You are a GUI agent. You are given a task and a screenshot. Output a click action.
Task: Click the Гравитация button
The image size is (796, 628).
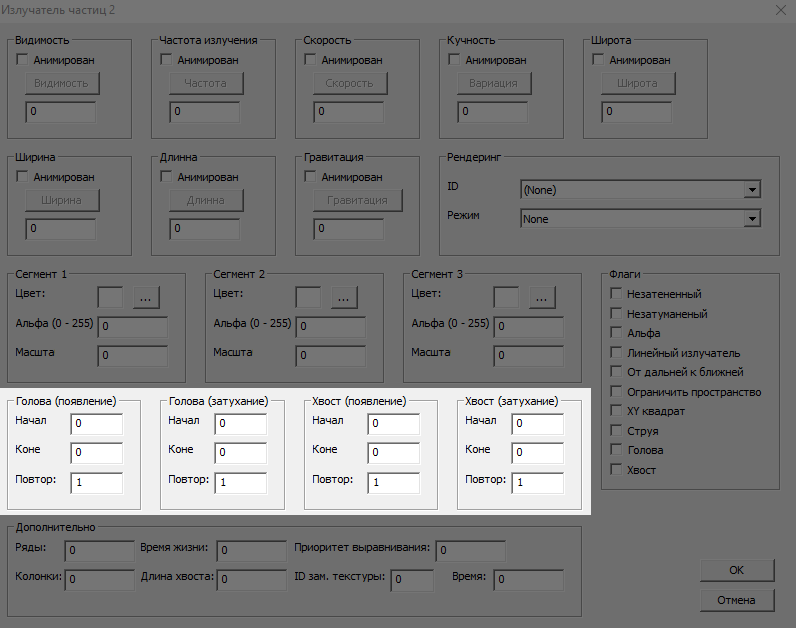[358, 200]
